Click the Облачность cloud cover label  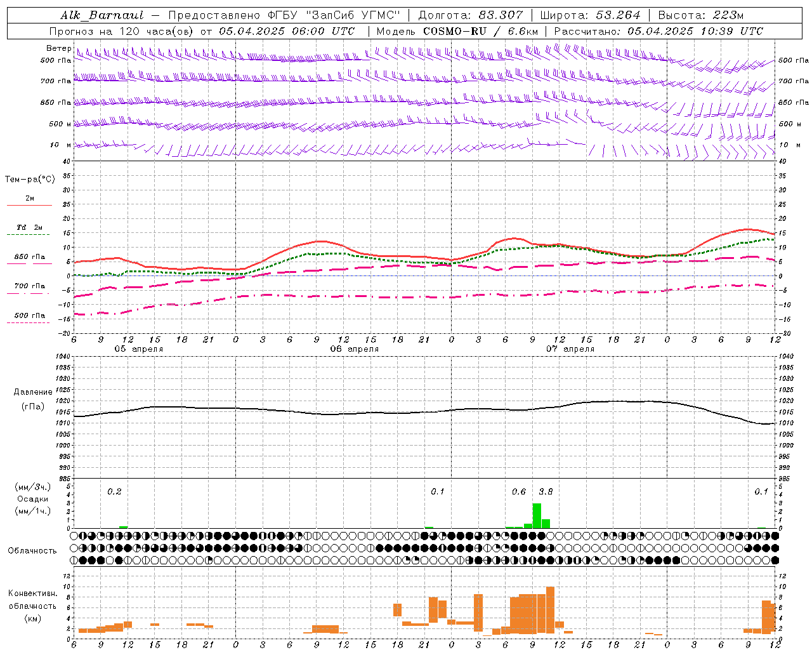point(32,550)
